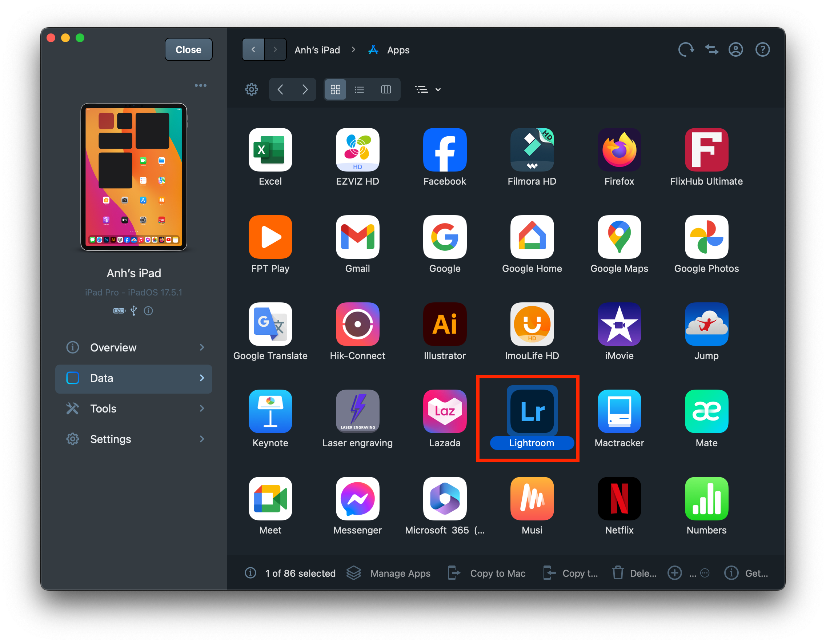The image size is (826, 644).
Task: Refresh the device view
Action: [x=686, y=49]
